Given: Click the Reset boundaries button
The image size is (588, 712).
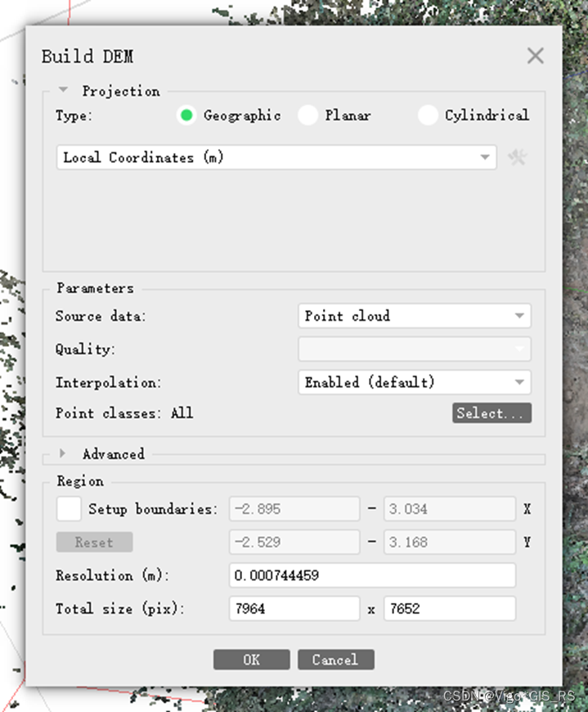Looking at the screenshot, I should [x=94, y=542].
